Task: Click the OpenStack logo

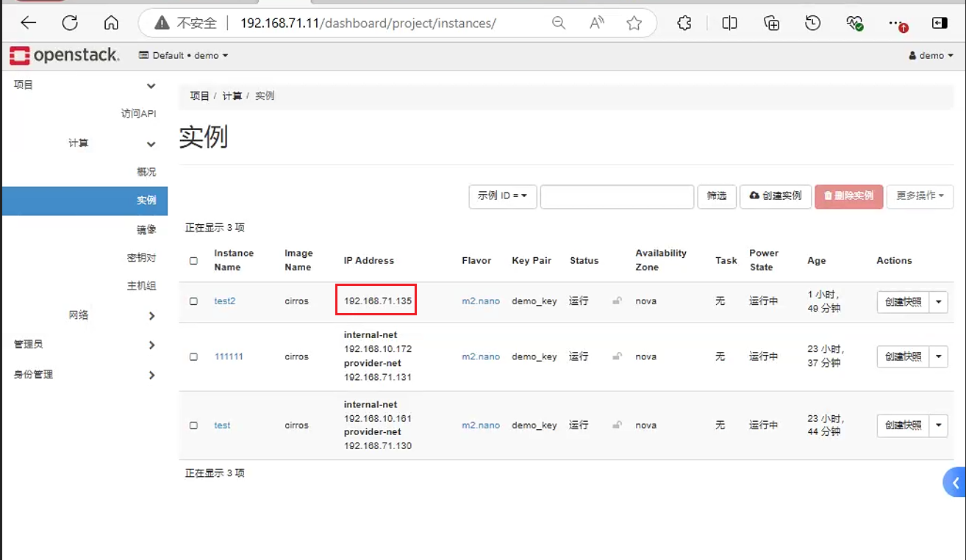Action: [65, 55]
